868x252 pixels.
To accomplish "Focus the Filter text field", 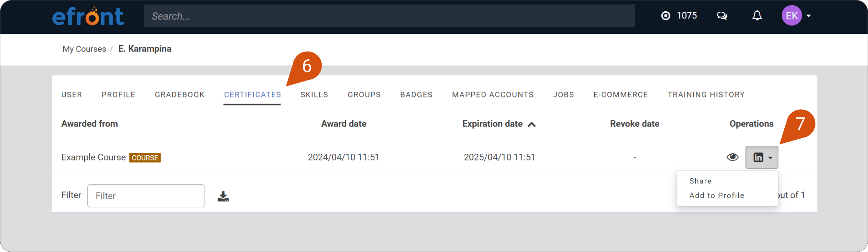I will (x=146, y=196).
